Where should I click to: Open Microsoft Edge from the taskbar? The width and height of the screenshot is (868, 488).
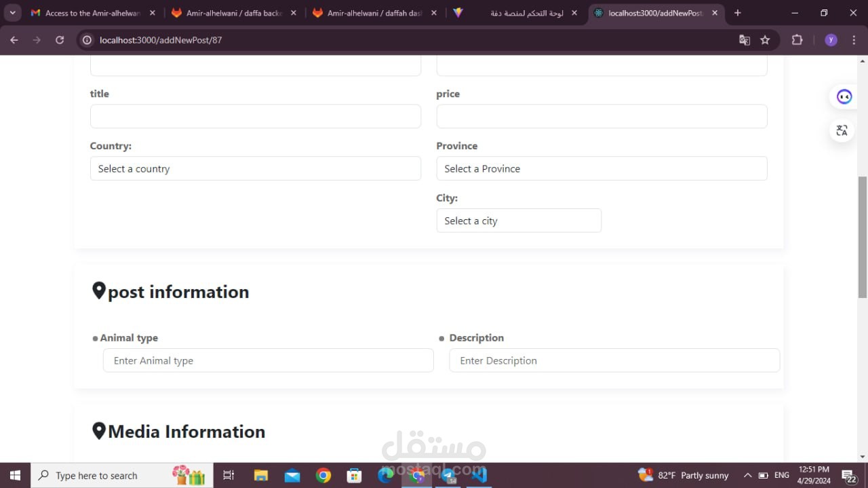coord(385,475)
